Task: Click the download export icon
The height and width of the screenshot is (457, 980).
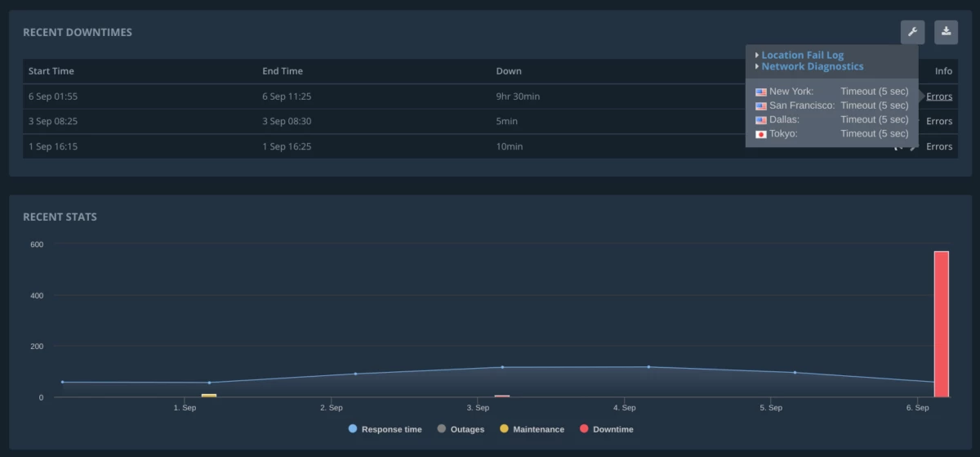Action: click(x=946, y=32)
